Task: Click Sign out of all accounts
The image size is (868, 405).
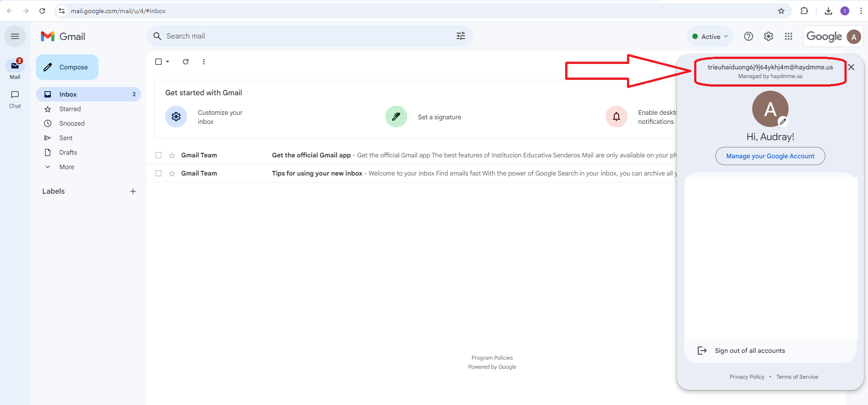Action: pyautogui.click(x=750, y=351)
